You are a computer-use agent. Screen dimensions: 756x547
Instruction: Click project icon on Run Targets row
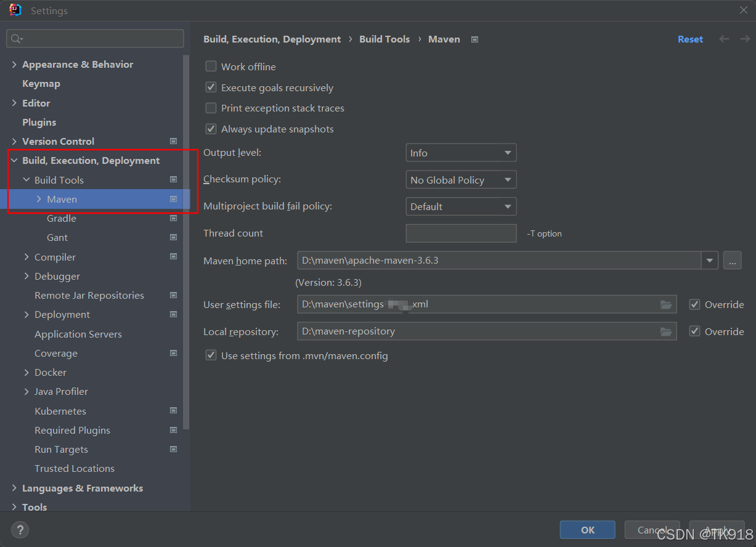(173, 449)
